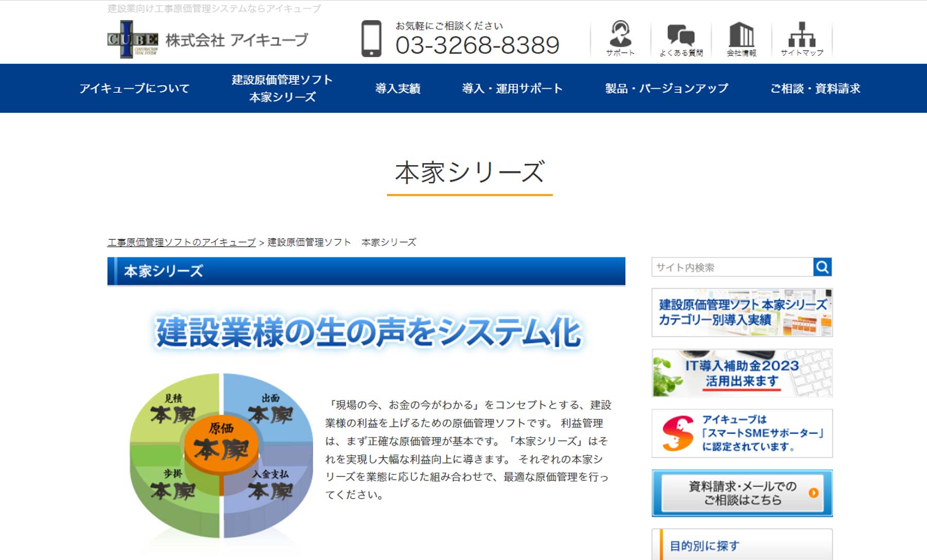Click 資料請求・メールでのご相談はこちら button
This screenshot has height=560, width=927.
coord(742,493)
